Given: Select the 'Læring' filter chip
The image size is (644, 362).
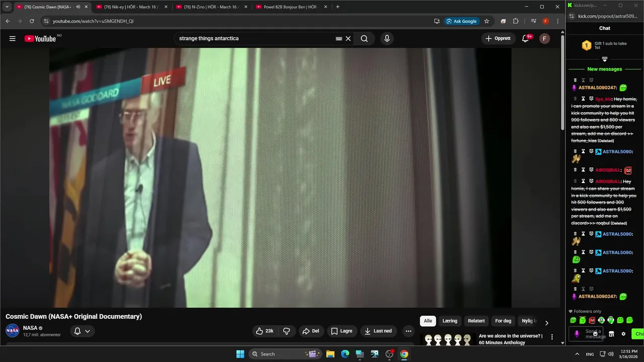Looking at the screenshot, I should 450,321.
